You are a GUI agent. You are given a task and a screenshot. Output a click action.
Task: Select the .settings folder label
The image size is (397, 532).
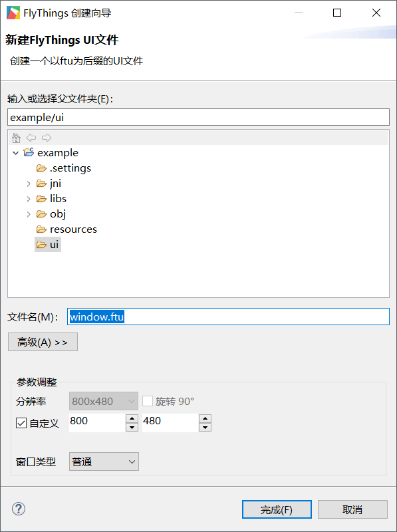click(x=70, y=168)
